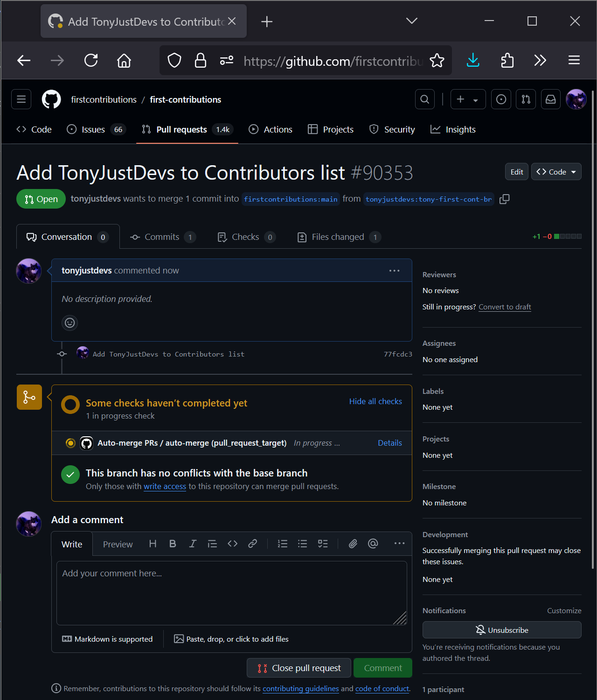Image resolution: width=597 pixels, height=700 pixels.
Task: Attach files using the paperclip icon
Action: pyautogui.click(x=353, y=544)
